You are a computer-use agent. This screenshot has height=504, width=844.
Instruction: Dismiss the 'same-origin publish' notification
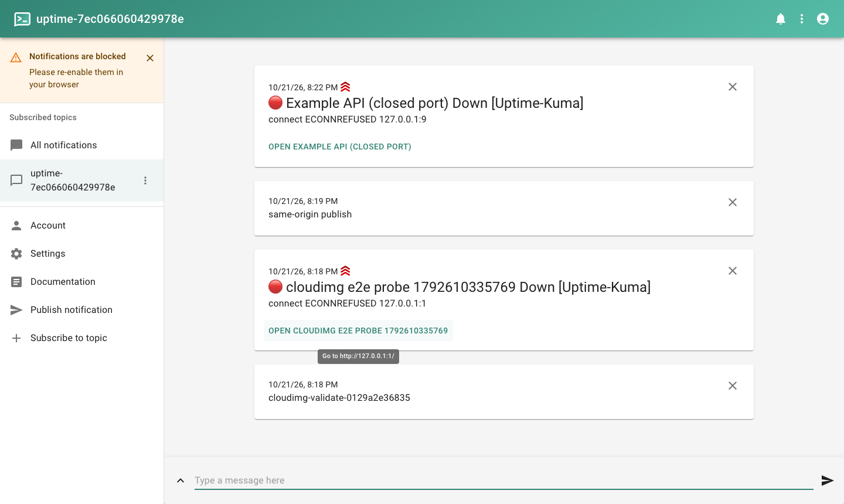coord(733,202)
